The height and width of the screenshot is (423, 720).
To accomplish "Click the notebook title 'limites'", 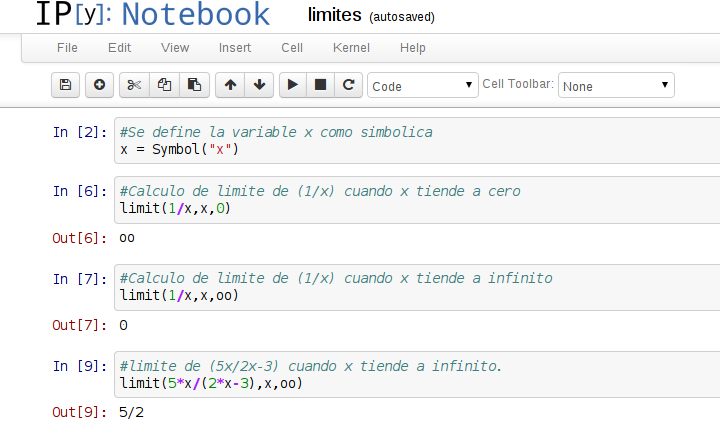I will (x=336, y=16).
